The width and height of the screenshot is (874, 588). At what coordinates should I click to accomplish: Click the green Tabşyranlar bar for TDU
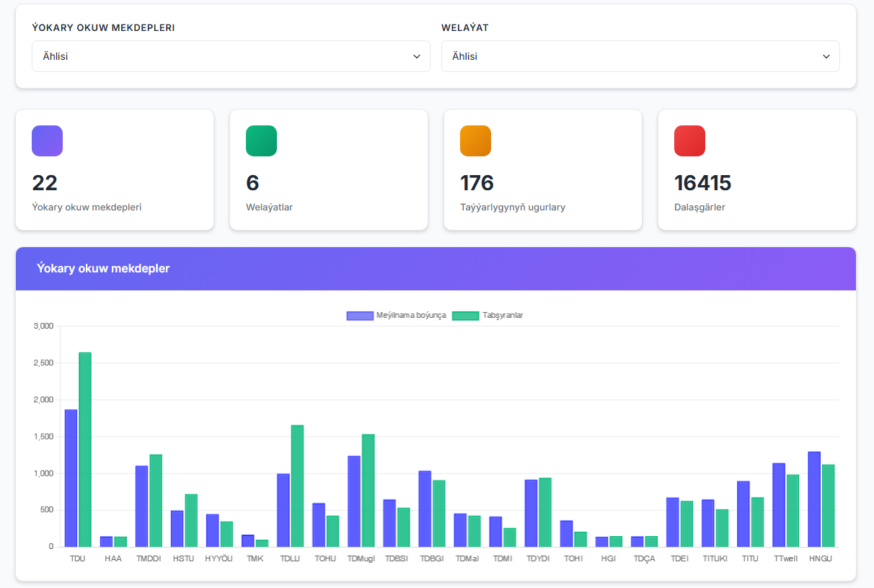click(x=85, y=449)
